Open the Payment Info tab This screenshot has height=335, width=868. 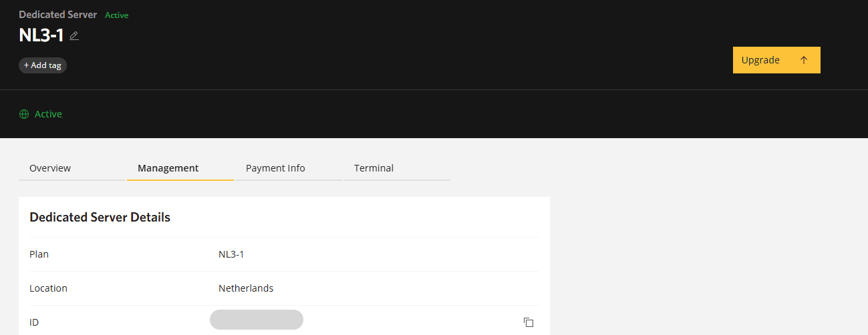[x=275, y=168]
